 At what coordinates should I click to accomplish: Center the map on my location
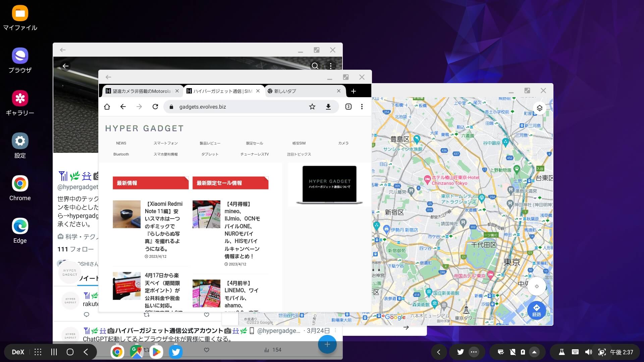click(x=537, y=286)
